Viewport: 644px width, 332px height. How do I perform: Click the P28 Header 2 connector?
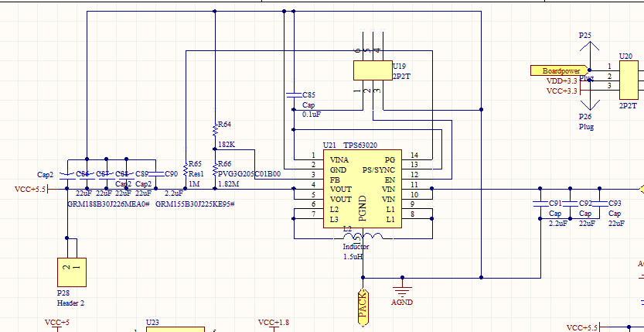[x=72, y=272]
